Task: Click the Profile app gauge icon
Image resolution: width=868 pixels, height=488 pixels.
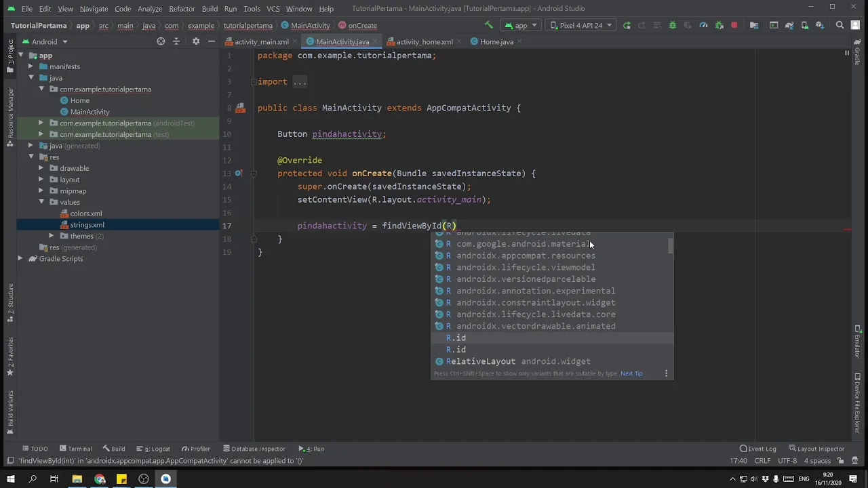Action: (x=703, y=25)
